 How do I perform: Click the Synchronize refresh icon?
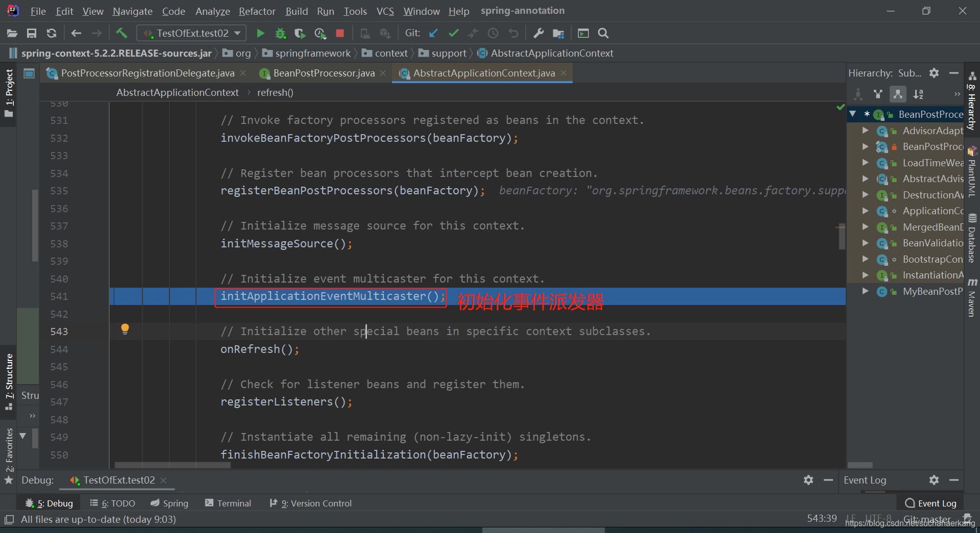click(51, 33)
